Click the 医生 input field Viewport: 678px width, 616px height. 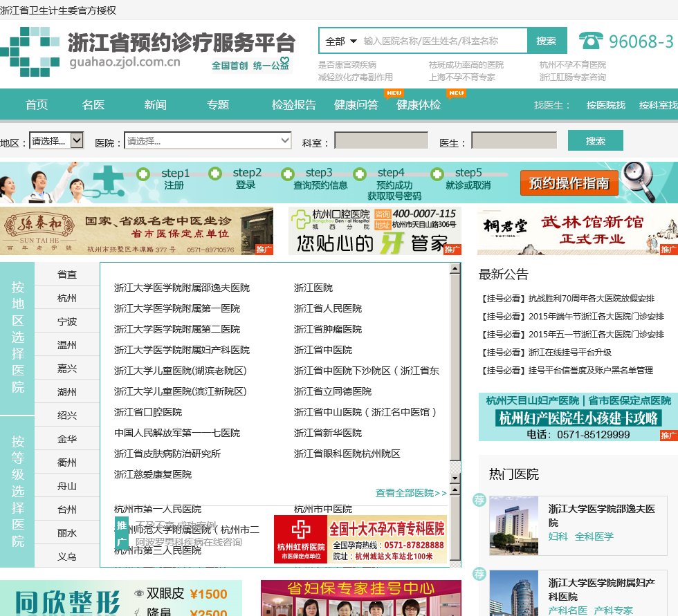513,141
